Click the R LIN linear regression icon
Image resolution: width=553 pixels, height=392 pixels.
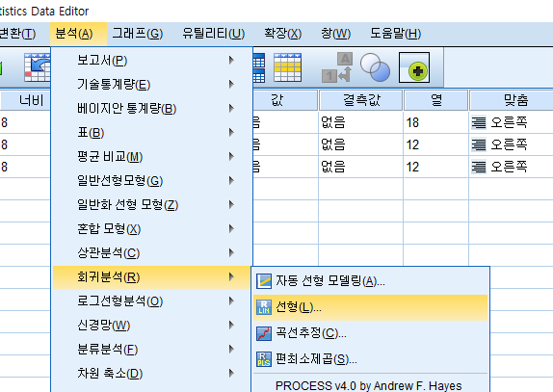click(x=264, y=307)
